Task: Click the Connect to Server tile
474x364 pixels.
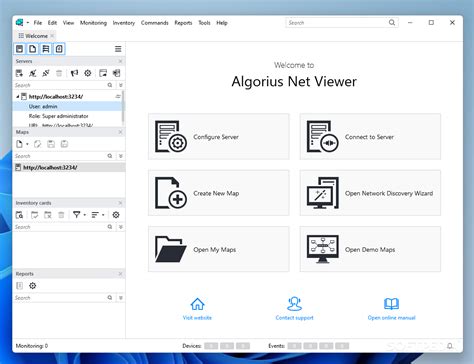Action: (370, 136)
